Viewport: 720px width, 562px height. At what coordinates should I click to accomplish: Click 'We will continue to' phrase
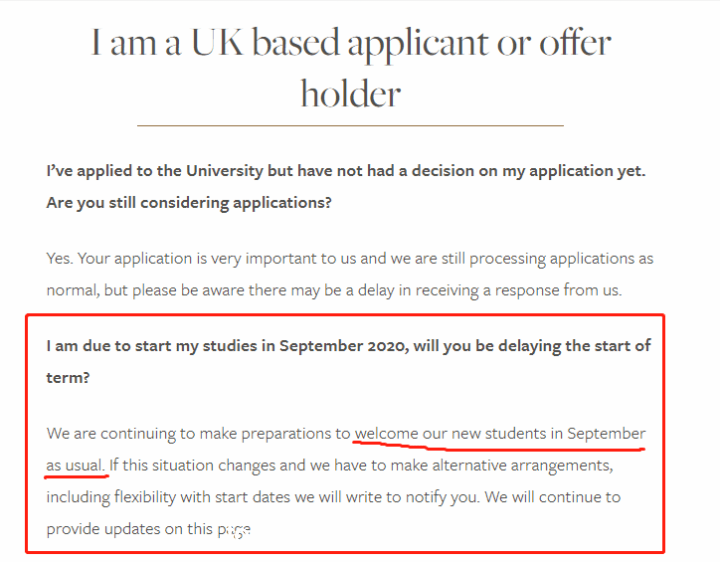pyautogui.click(x=552, y=497)
